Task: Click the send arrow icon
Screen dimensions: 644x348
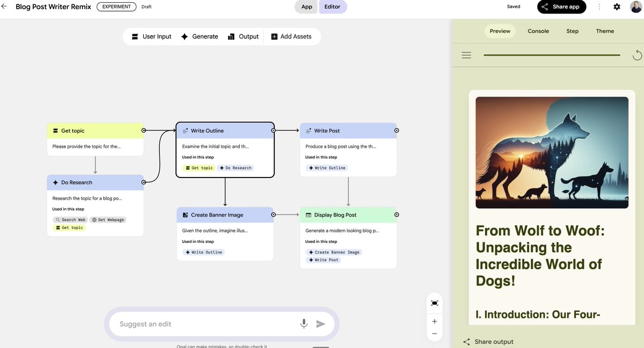Action: click(320, 324)
